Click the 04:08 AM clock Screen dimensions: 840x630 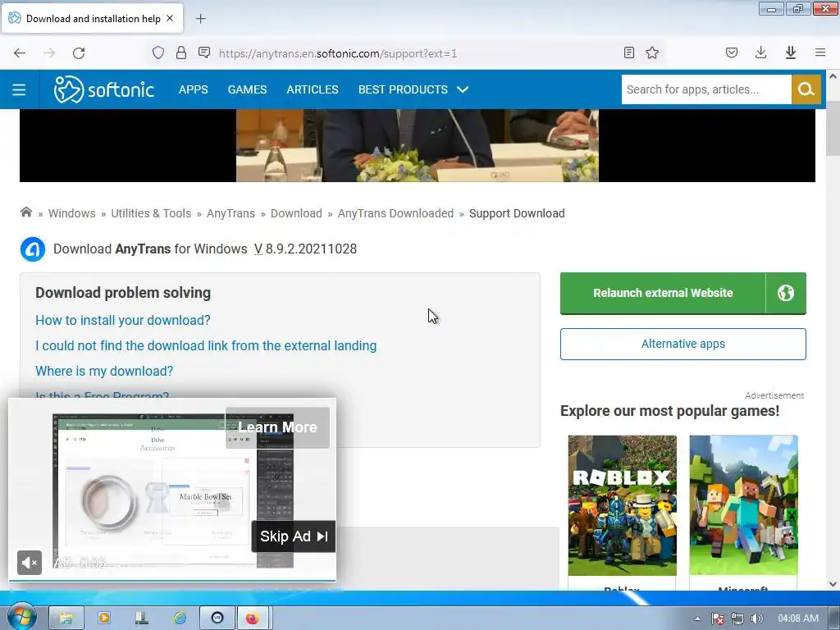tap(797, 619)
